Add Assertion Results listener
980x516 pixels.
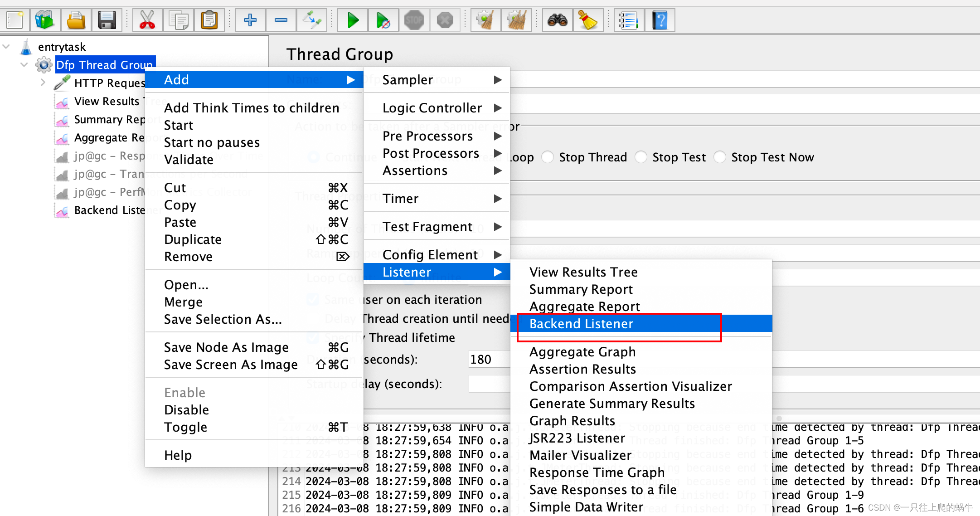641,369
